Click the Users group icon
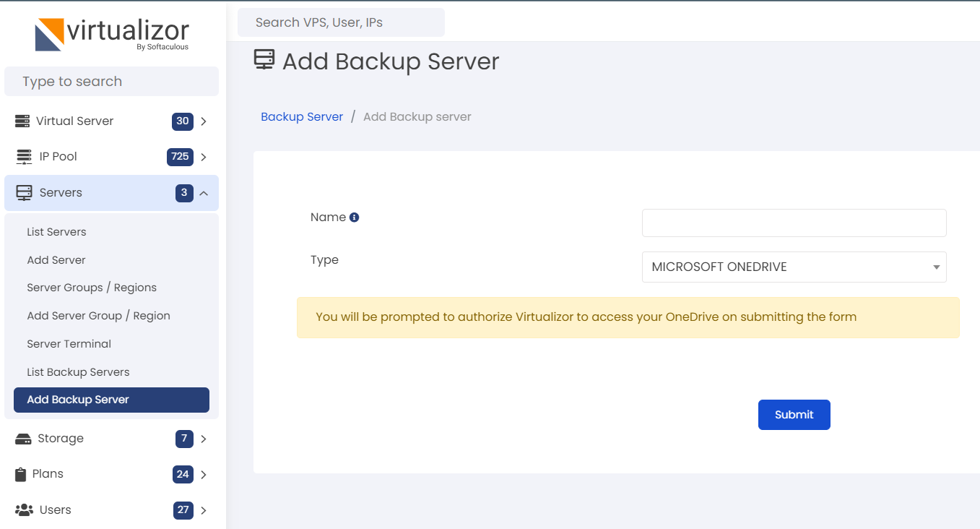 24,510
